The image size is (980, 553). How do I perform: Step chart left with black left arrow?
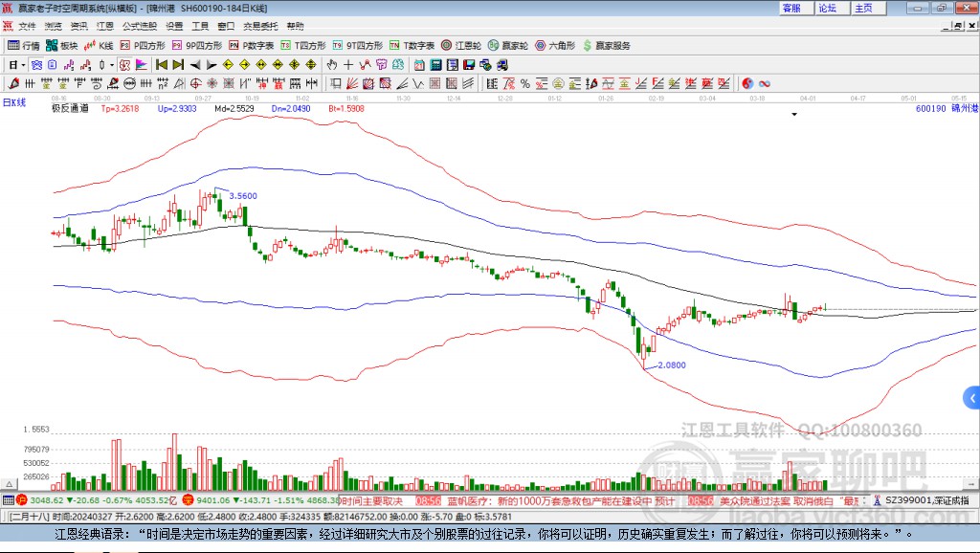[195, 65]
